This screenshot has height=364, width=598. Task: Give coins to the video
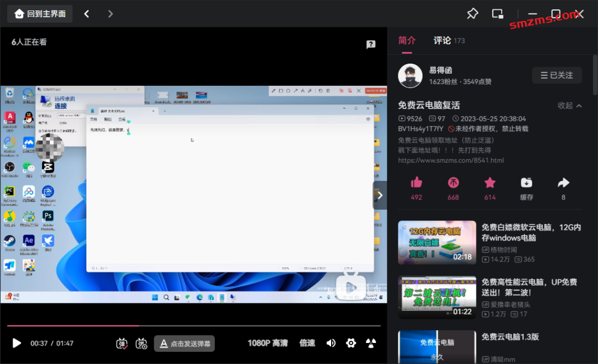coord(453,183)
